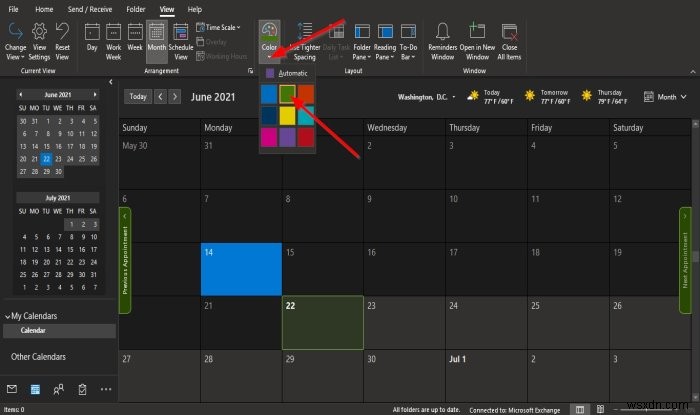Click Reset View icon
700x415 pixels.
point(62,42)
